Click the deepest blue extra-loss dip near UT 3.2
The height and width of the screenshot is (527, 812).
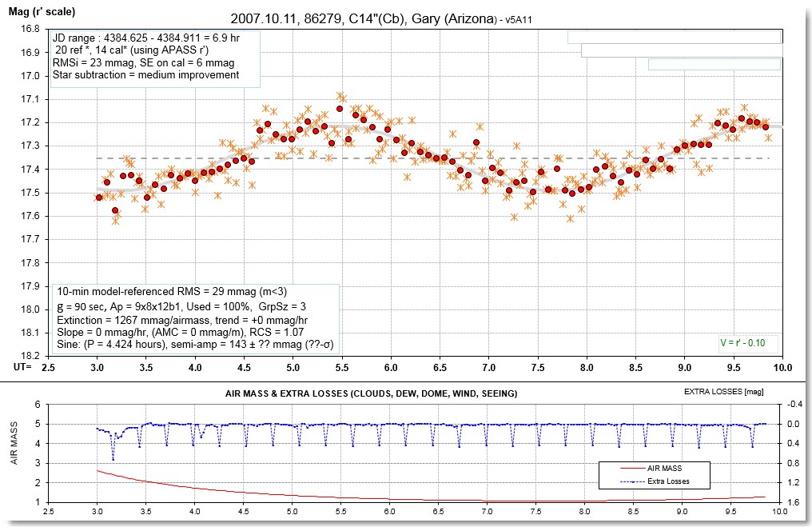pyautogui.click(x=113, y=458)
